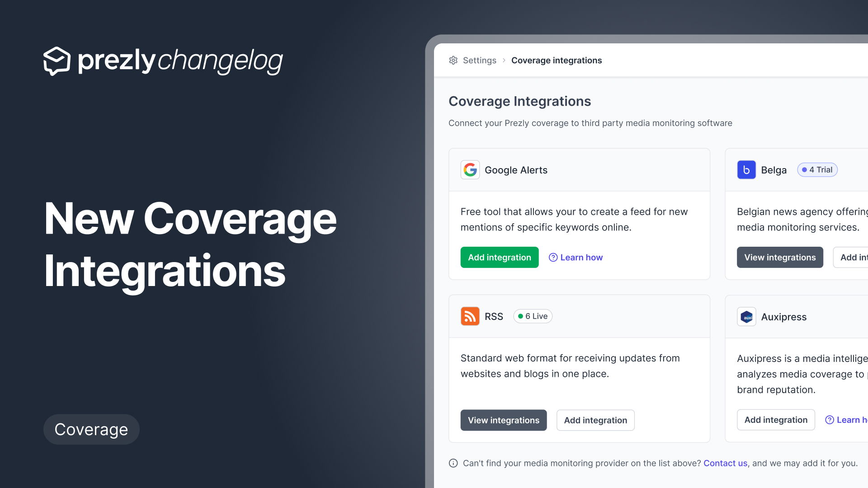This screenshot has height=488, width=868.
Task: Click the RSS feed icon
Action: (x=470, y=316)
